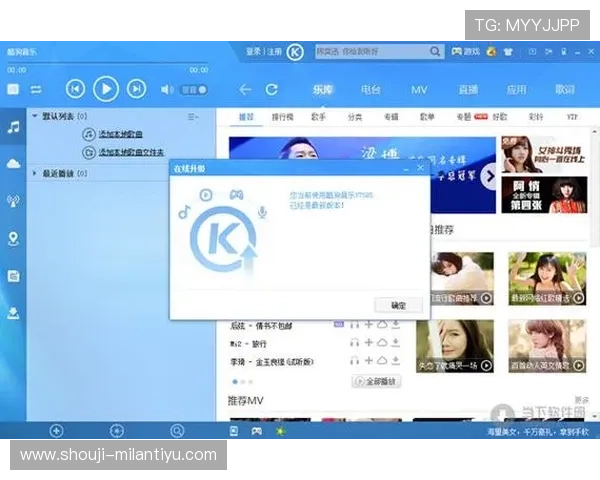Viewport: 600px width, 480px height.
Task: Collapse the 默认列表 playlist
Action: (x=34, y=116)
